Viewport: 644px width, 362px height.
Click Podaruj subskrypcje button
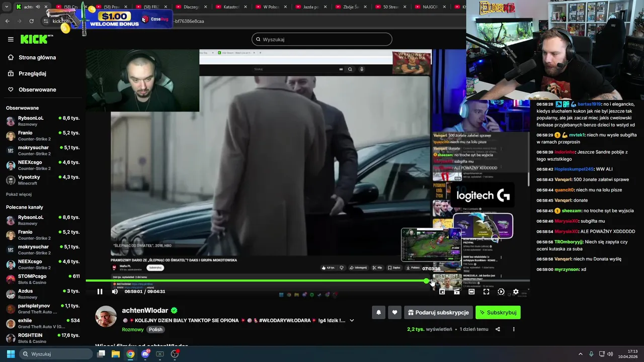[x=438, y=312]
